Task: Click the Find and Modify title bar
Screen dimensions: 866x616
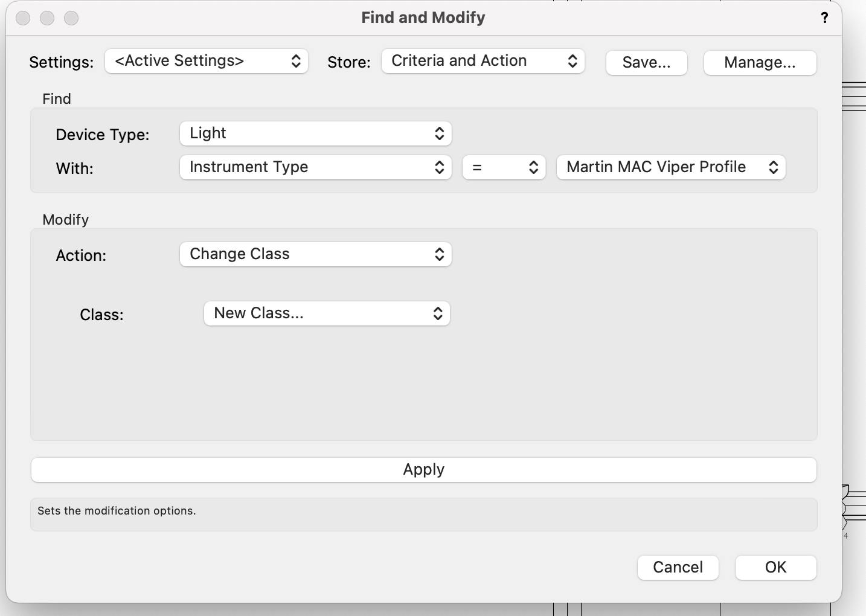Action: click(x=423, y=18)
